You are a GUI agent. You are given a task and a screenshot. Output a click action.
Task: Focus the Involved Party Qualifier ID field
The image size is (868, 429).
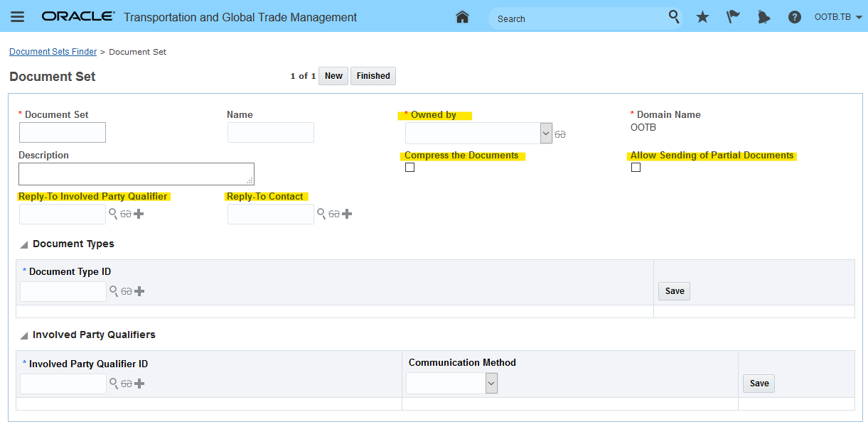[63, 384]
